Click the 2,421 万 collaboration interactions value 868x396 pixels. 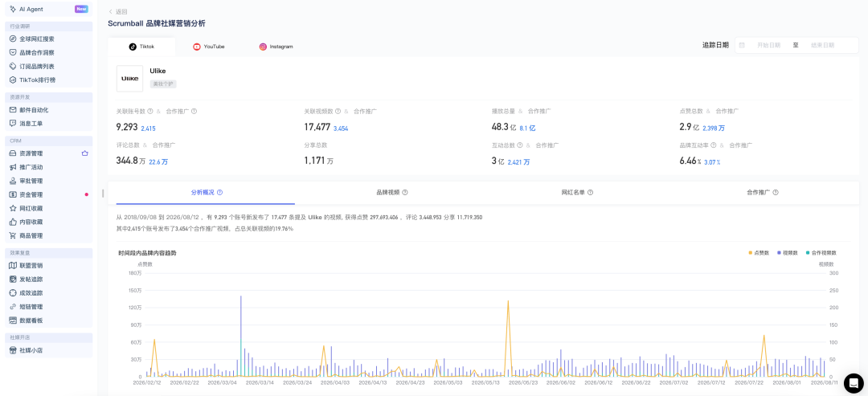coord(518,162)
